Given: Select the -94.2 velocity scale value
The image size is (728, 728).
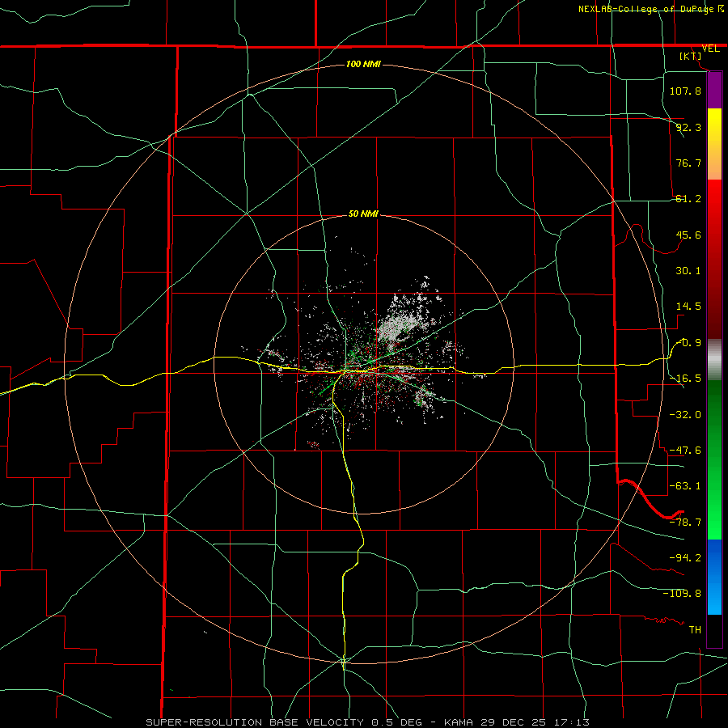Looking at the screenshot, I should click(x=685, y=557).
